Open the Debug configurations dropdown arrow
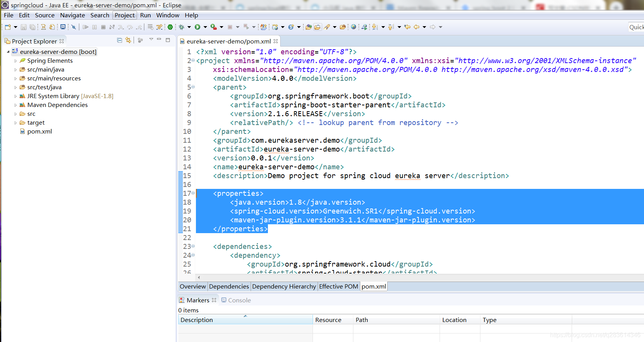This screenshot has height=342, width=644. 189,27
